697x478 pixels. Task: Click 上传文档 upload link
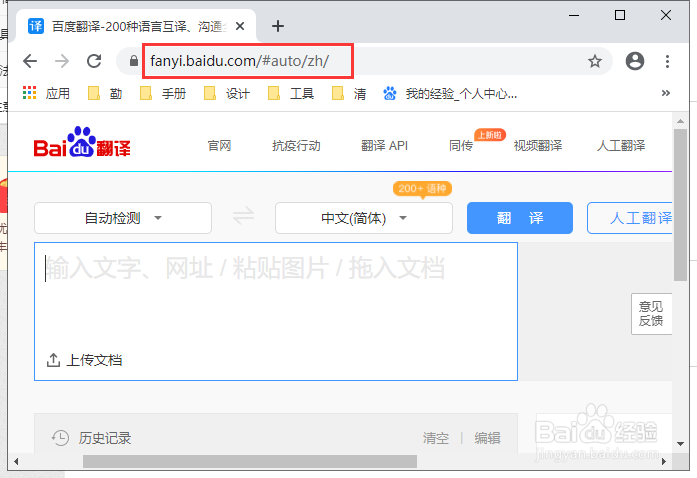tap(84, 360)
